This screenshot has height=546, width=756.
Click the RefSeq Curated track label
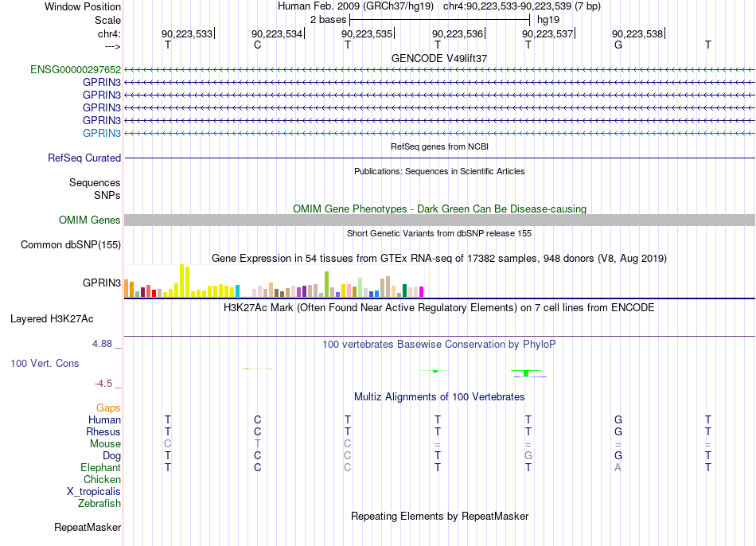click(84, 158)
